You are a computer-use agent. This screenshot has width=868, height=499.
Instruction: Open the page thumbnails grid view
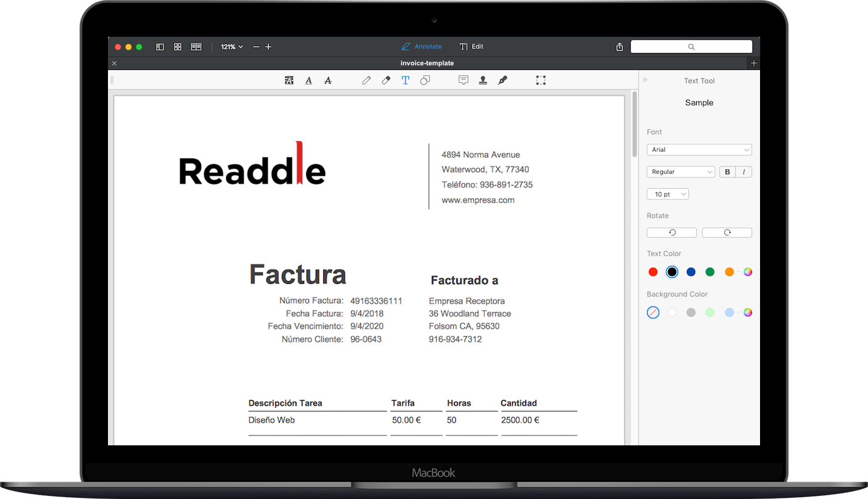(x=178, y=47)
